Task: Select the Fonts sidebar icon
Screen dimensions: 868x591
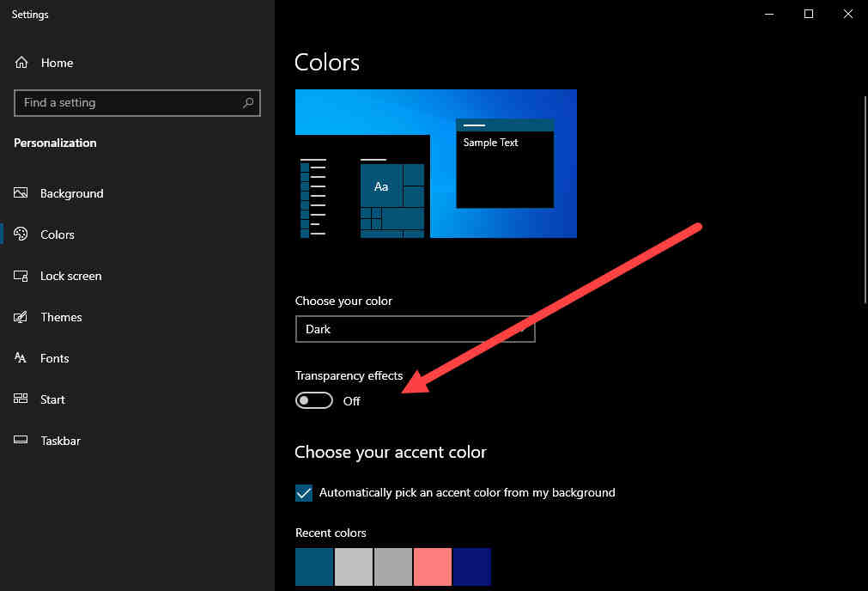Action: (21, 358)
